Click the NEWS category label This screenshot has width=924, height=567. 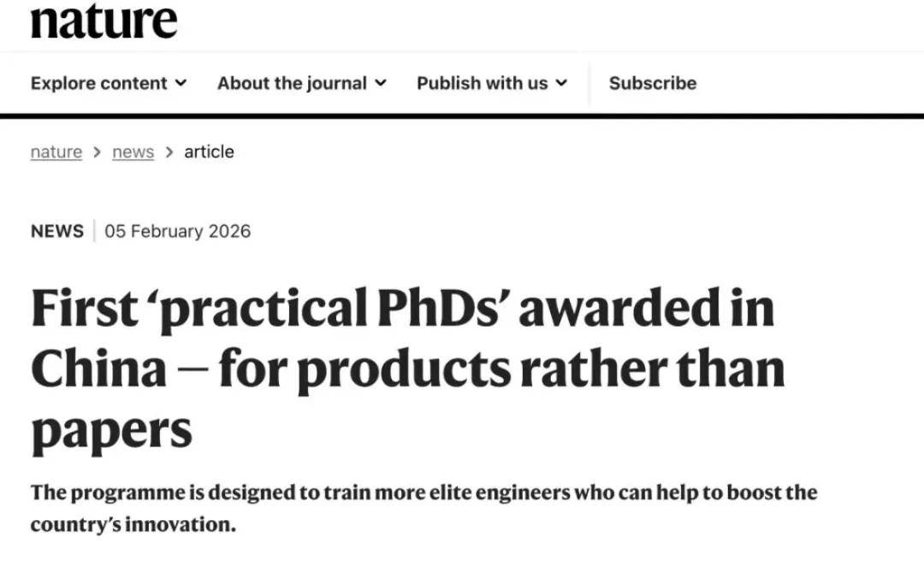pos(57,231)
